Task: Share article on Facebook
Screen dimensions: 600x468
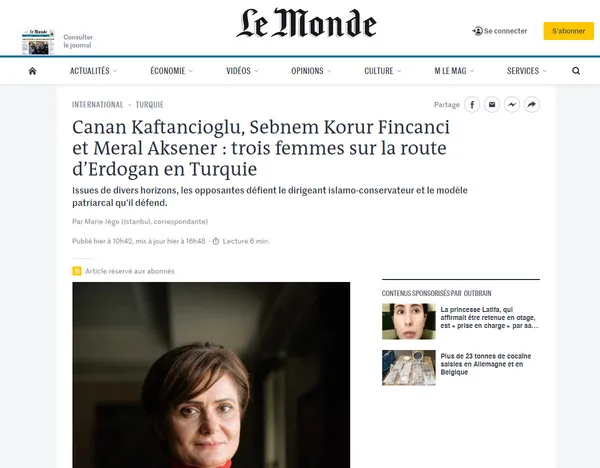Action: pyautogui.click(x=472, y=104)
